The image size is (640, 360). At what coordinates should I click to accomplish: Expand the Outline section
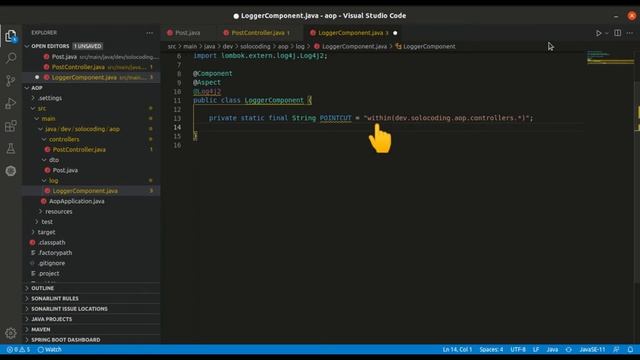click(x=91, y=288)
